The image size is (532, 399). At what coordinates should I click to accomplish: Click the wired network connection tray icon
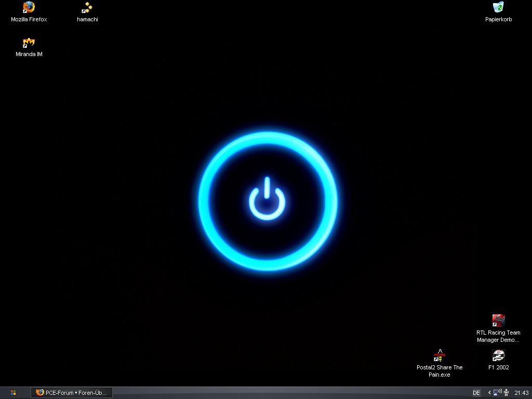[506, 393]
